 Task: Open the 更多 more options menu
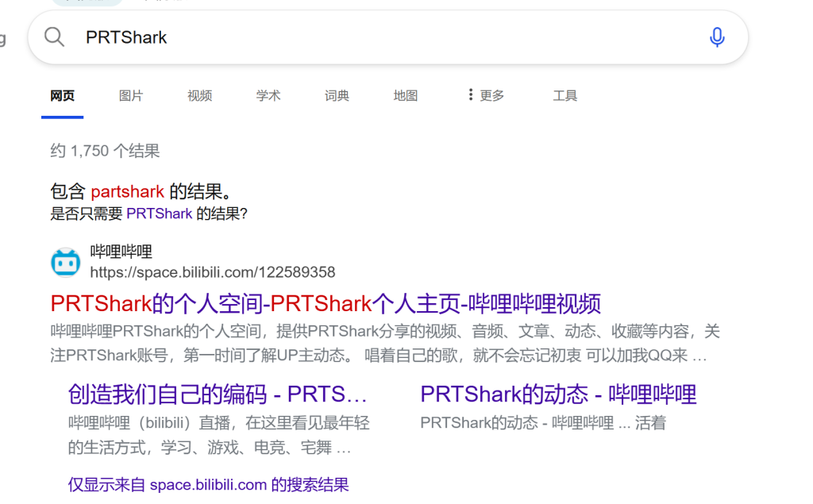point(485,95)
